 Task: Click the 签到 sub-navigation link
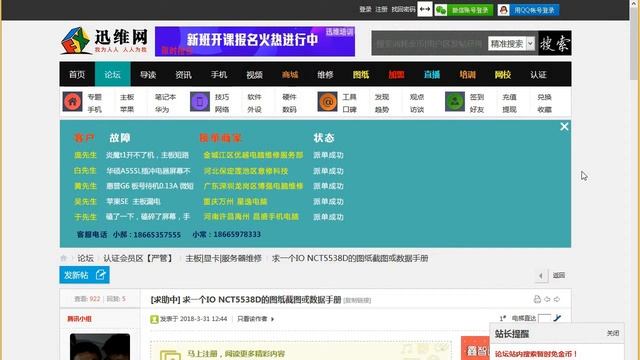tap(477, 97)
